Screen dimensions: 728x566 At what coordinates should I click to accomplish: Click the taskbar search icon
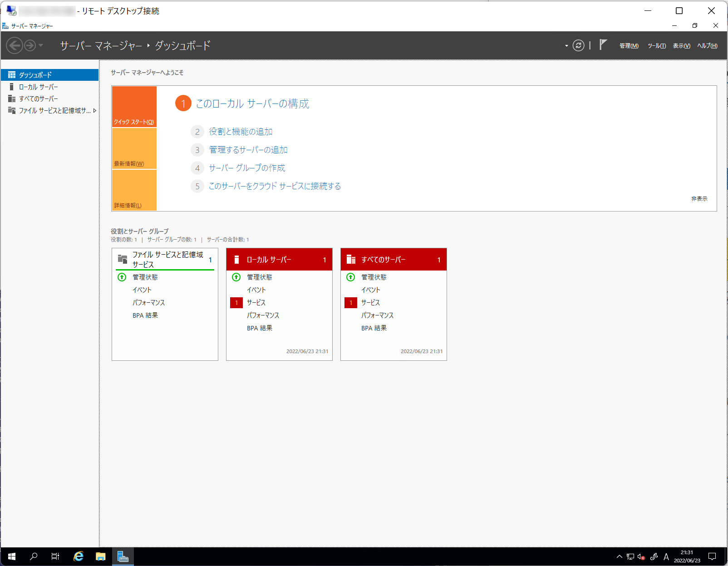pyautogui.click(x=34, y=556)
